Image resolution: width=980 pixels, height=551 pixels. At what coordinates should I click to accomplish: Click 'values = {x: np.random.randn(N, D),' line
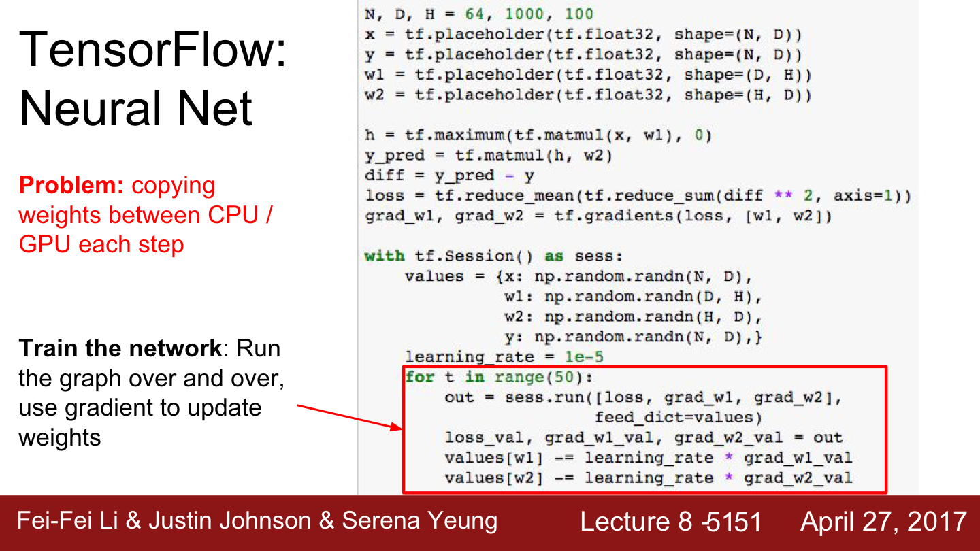pos(578,277)
